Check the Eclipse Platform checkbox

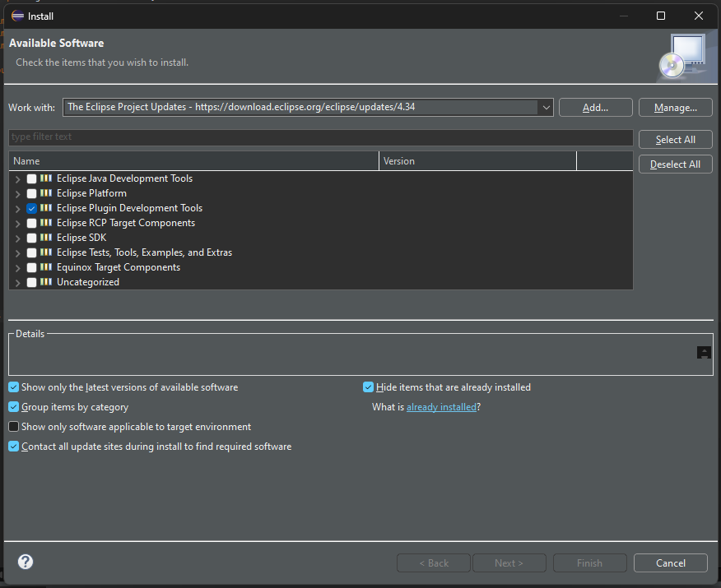tap(32, 193)
